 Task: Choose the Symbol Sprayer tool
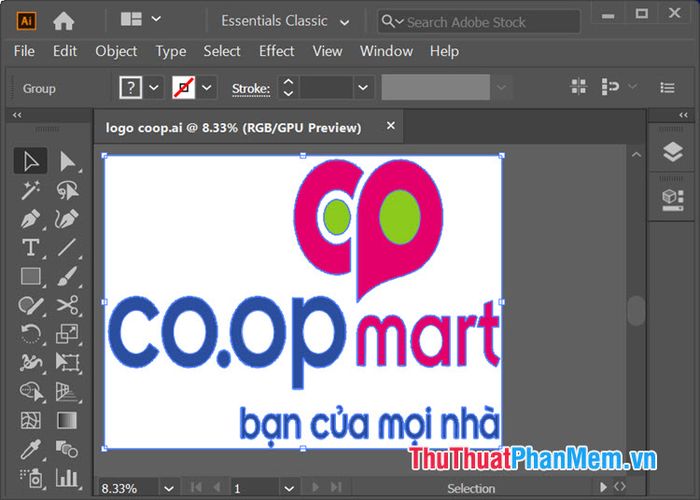pyautogui.click(x=30, y=478)
